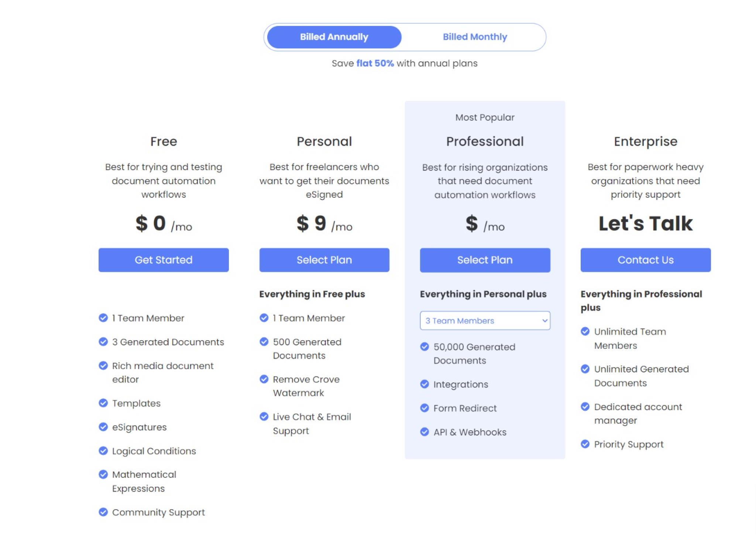Click the flat 50% savings text
Viewport: 756px width, 538px height.
375,63
